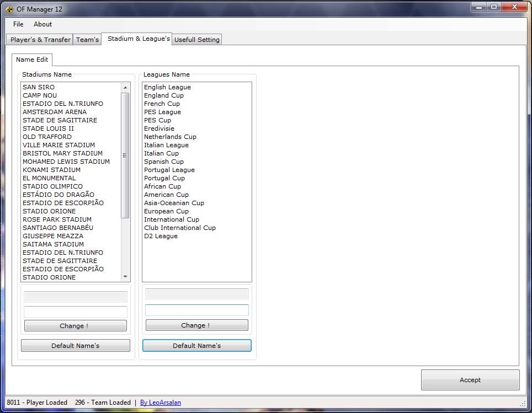Open the About menu
The width and height of the screenshot is (532, 413).
[x=42, y=24]
